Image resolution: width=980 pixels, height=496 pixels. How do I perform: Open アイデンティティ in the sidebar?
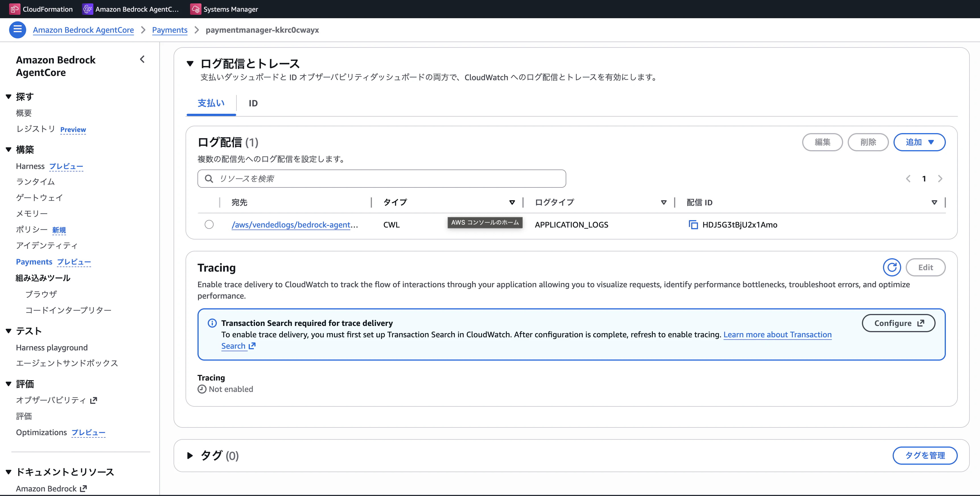click(47, 245)
